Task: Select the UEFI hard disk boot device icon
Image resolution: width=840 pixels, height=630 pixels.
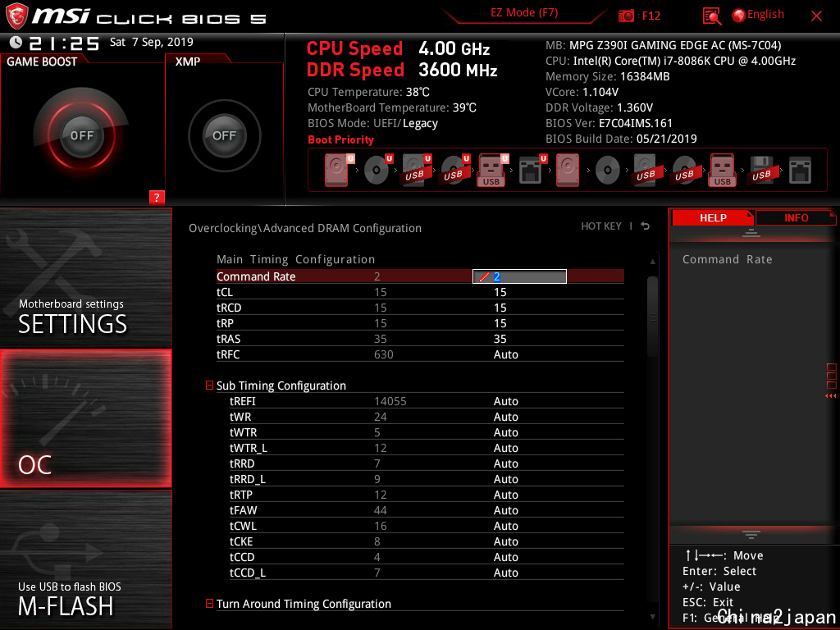Action: click(x=337, y=171)
